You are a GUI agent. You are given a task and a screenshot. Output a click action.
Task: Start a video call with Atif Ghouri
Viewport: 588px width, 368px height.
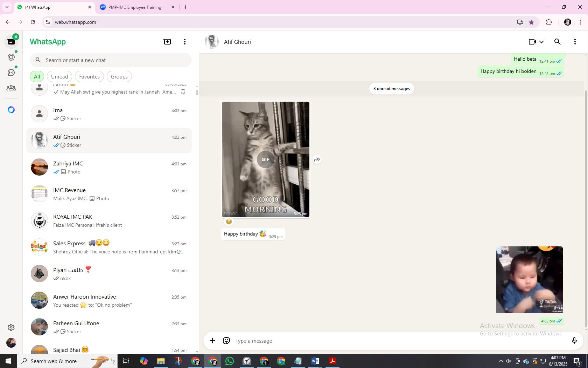[532, 42]
